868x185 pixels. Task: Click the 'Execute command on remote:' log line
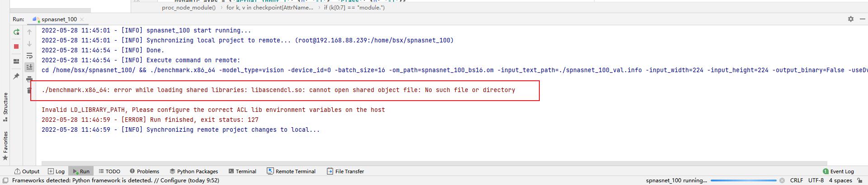tap(141, 60)
